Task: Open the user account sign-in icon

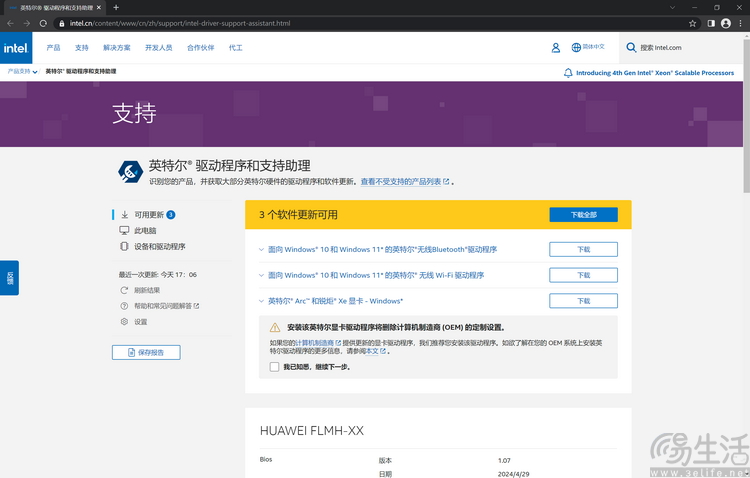Action: click(x=556, y=47)
